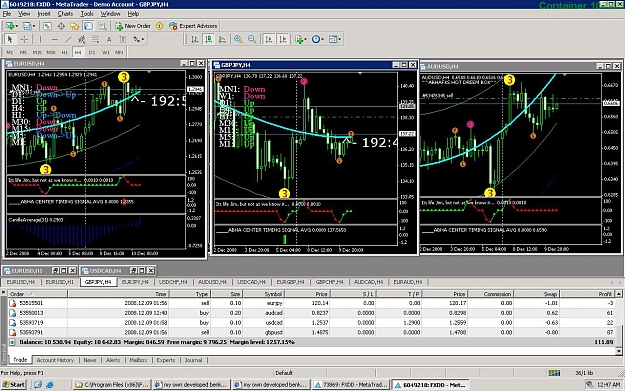The height and width of the screenshot is (391, 625).
Task: Pick the Vertical Line drawing tool
Action: (40, 39)
